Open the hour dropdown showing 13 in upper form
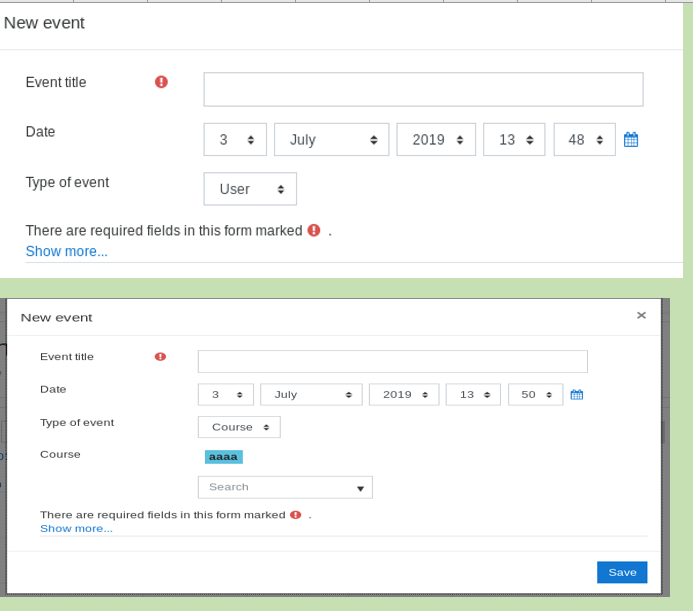 (x=514, y=140)
